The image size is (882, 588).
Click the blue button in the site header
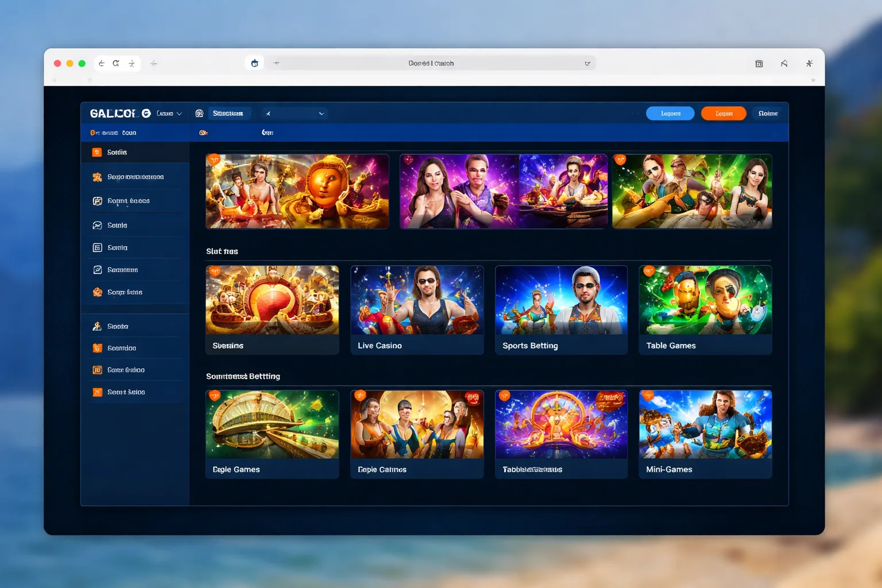coord(670,114)
